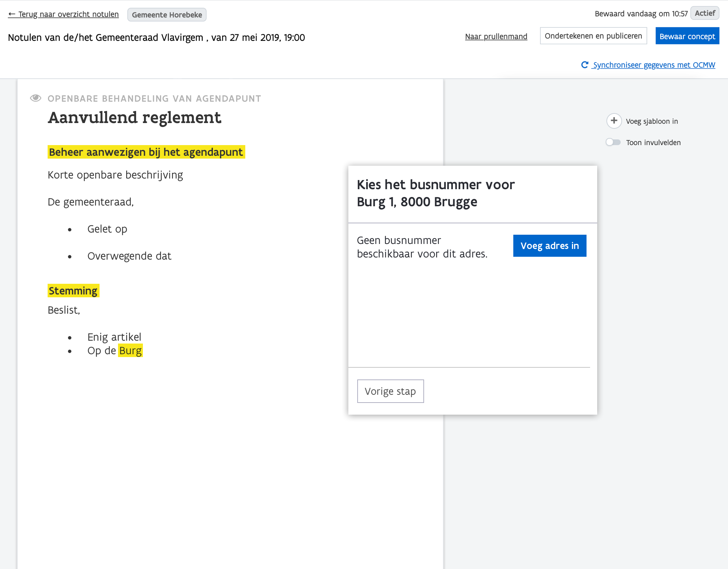728x569 pixels.
Task: Click Ondertekenen en publiceren
Action: tap(593, 36)
